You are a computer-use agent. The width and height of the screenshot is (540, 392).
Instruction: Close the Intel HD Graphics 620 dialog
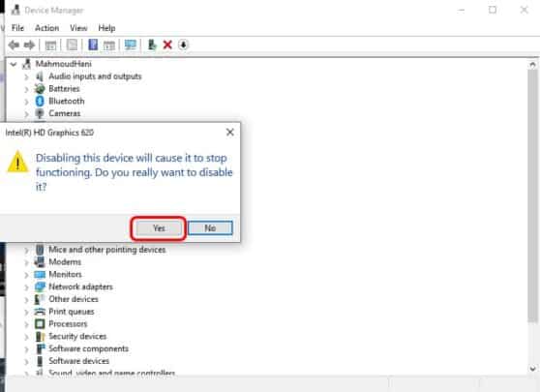pos(230,133)
